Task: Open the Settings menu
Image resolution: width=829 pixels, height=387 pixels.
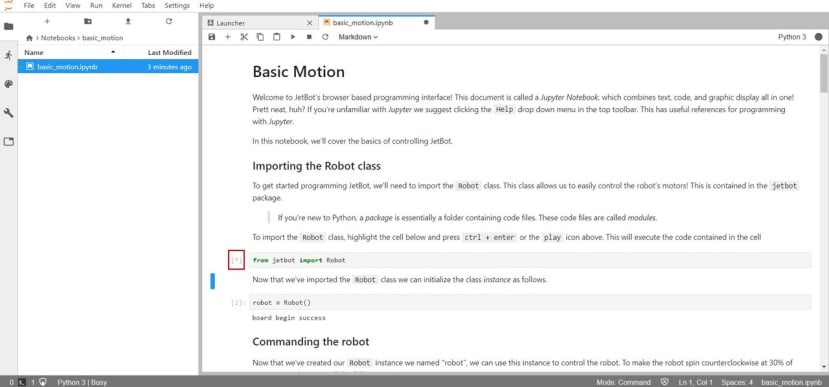Action: pos(177,5)
